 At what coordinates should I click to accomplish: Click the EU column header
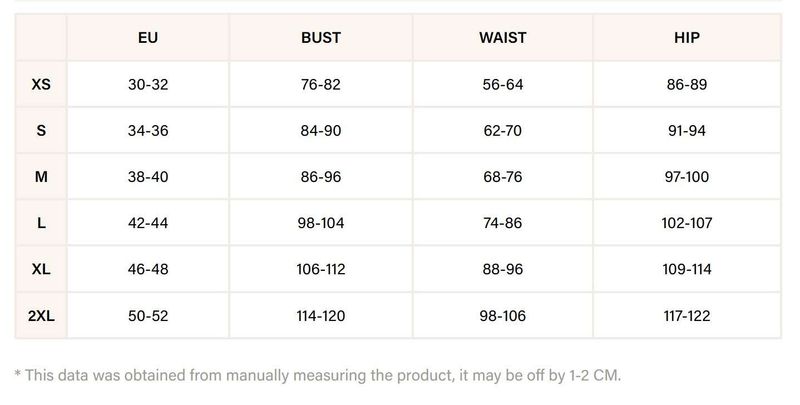148,38
